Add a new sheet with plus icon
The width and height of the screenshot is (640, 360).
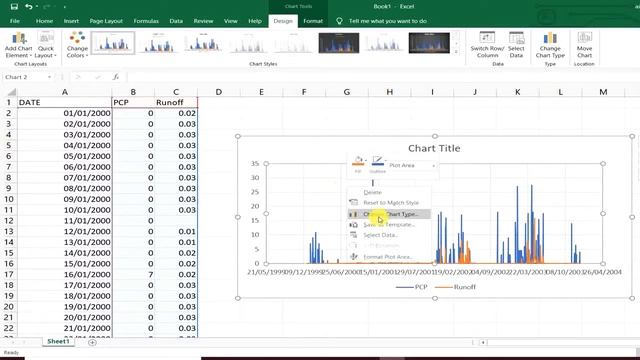[x=92, y=342]
